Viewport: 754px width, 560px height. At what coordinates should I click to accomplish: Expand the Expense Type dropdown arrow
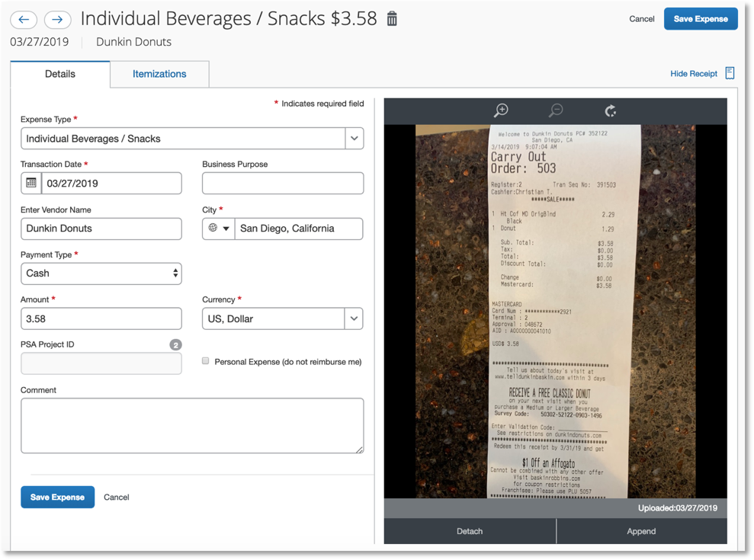click(x=355, y=139)
